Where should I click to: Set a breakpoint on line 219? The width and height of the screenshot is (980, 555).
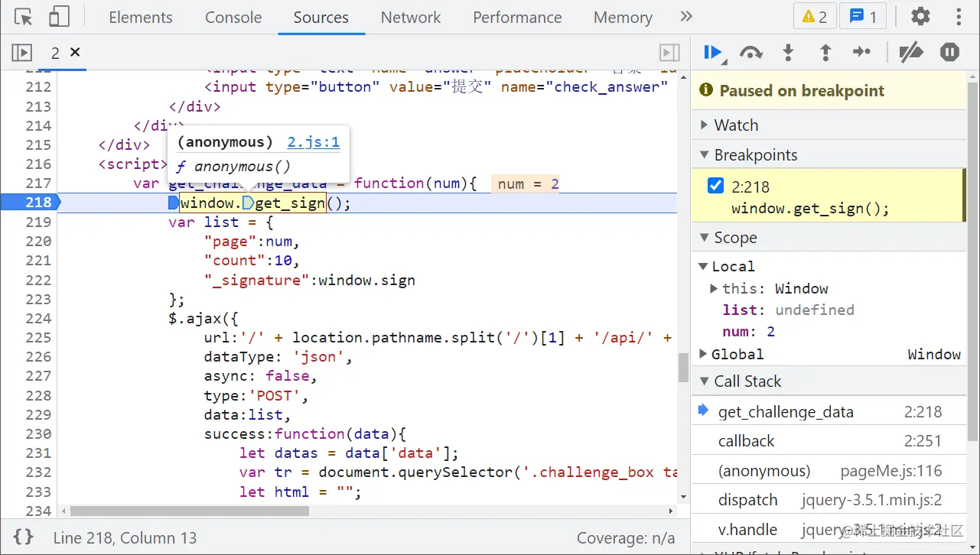tap(37, 222)
